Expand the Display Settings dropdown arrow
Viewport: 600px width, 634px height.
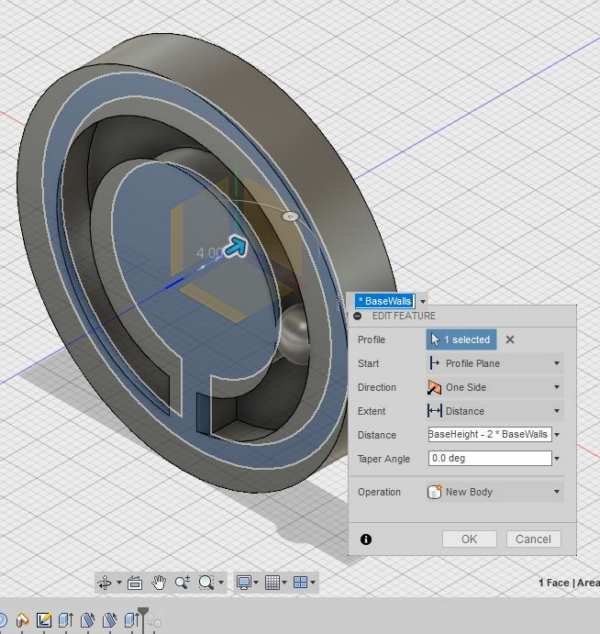pyautogui.click(x=256, y=582)
